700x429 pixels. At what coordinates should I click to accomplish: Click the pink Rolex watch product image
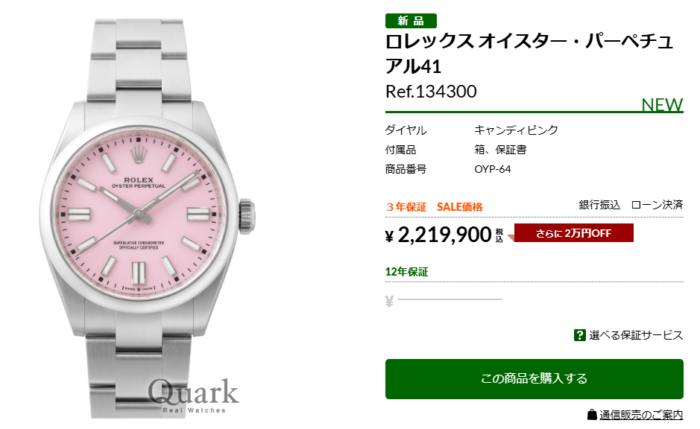click(148, 218)
